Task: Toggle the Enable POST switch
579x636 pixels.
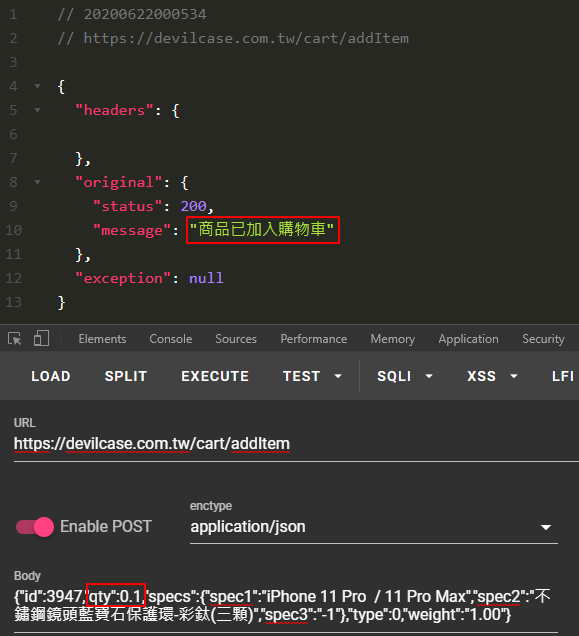Action: [35, 527]
